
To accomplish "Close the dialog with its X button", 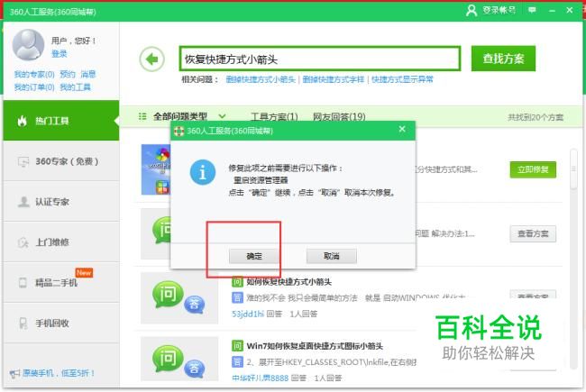I will click(402, 129).
